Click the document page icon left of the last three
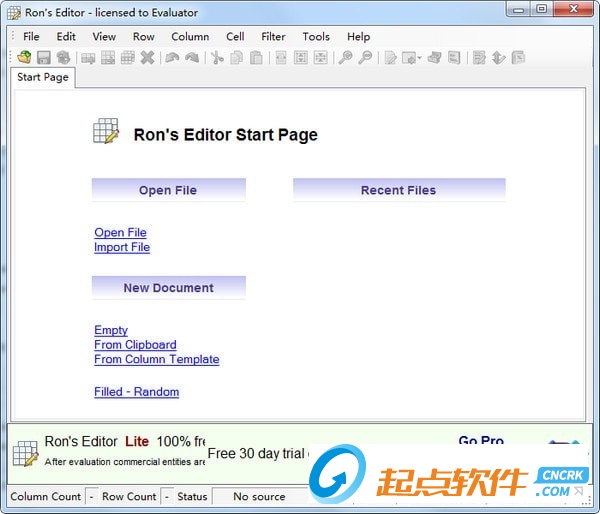This screenshot has height=514, width=600. [454, 58]
